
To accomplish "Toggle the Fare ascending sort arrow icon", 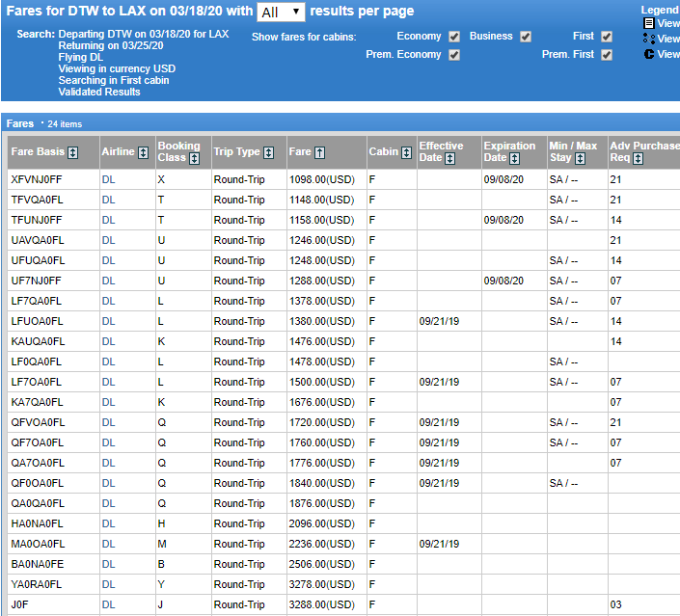I will pos(319,152).
